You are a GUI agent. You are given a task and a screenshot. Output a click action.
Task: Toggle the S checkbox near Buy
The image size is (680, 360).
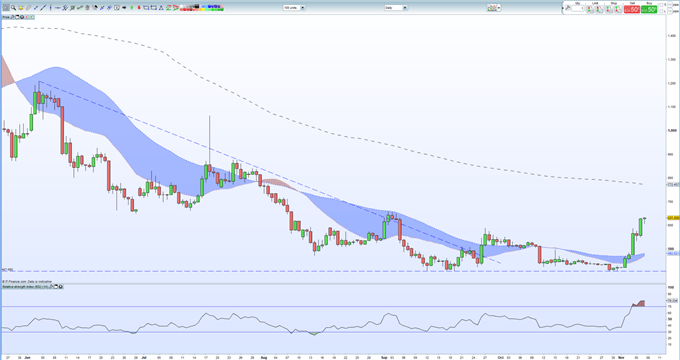[x=661, y=5]
